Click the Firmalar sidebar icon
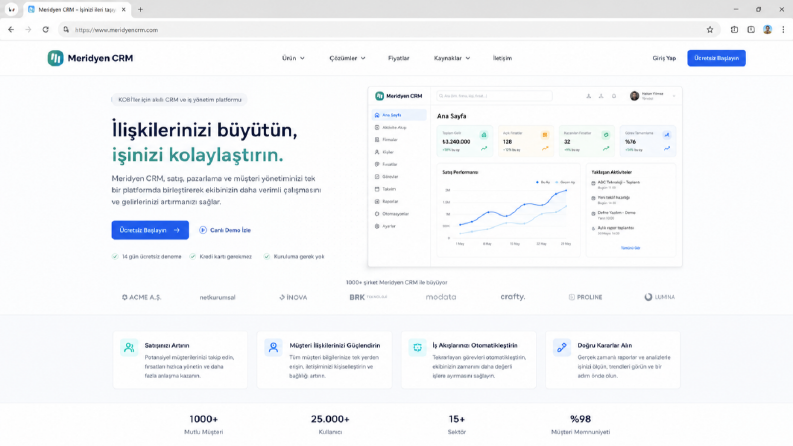 click(377, 140)
